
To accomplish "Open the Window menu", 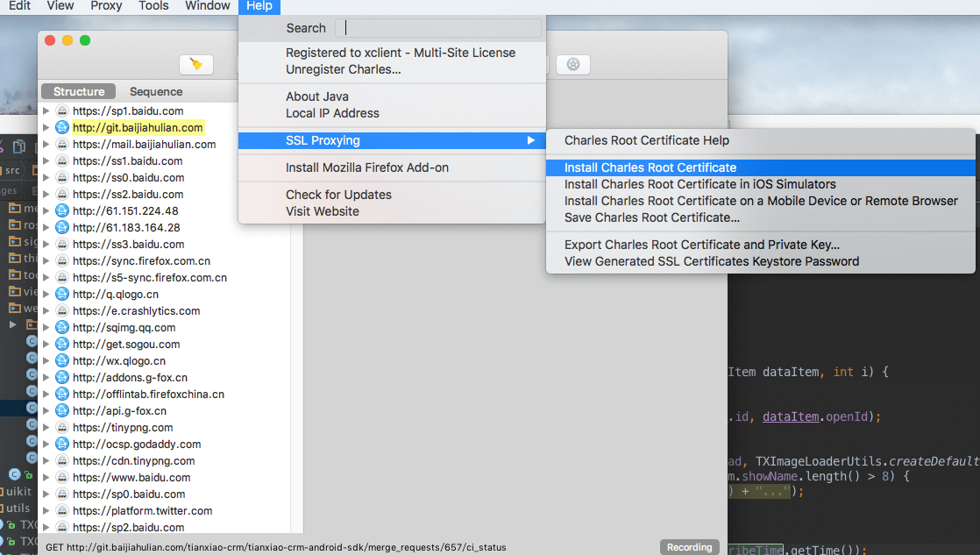I will tap(208, 5).
